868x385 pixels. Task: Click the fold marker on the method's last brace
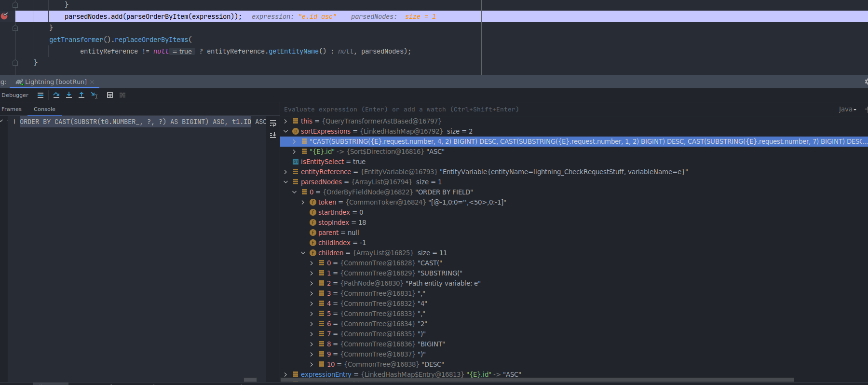coord(15,63)
